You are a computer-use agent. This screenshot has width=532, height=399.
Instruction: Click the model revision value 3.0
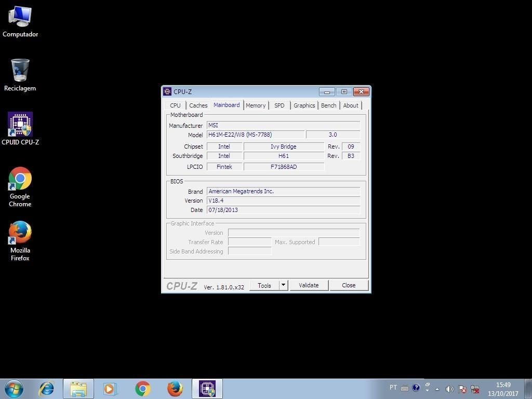tap(333, 135)
